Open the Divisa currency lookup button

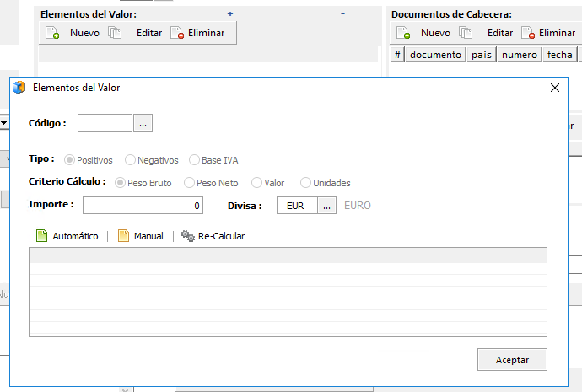pos(326,206)
